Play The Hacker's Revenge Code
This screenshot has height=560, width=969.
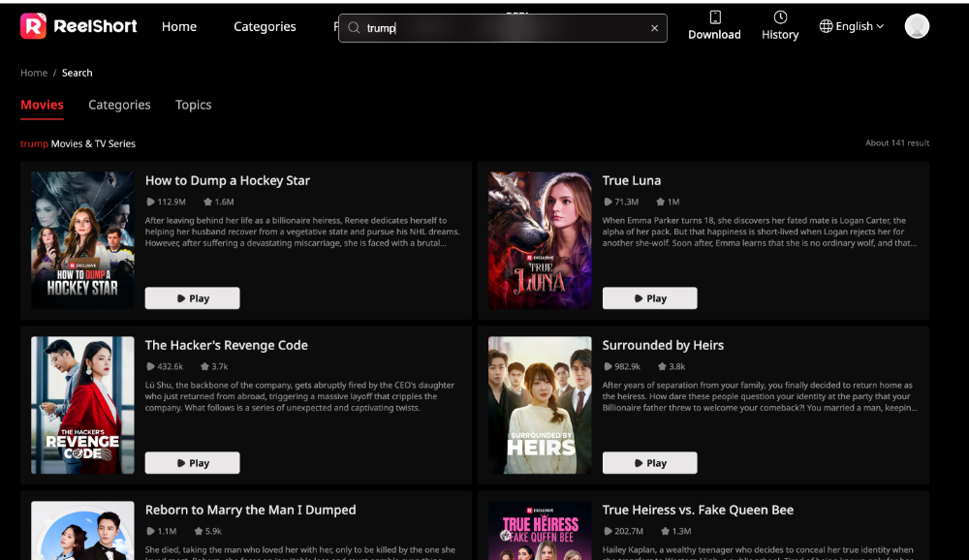[192, 463]
